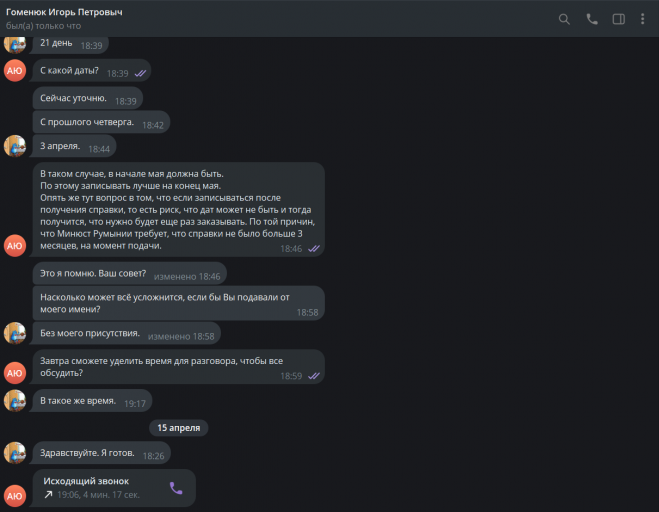Screen dimensions: 659x512
Task: Open the three-dot chat menu
Action: [x=643, y=18]
